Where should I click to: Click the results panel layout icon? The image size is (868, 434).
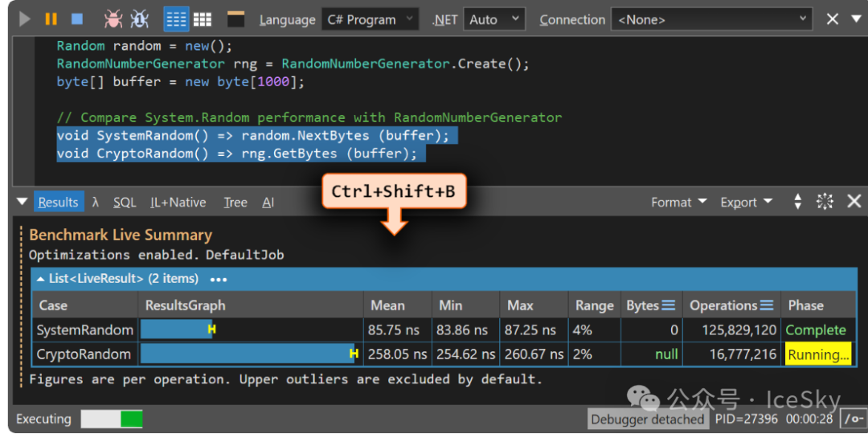(x=236, y=18)
